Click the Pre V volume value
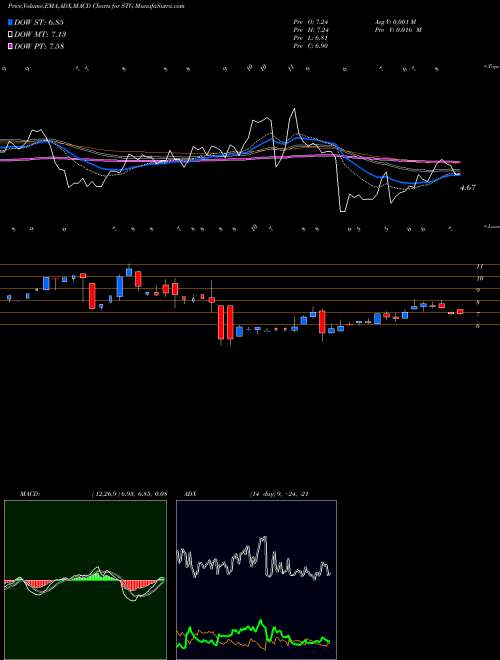500x660 pixels. pyautogui.click(x=398, y=30)
